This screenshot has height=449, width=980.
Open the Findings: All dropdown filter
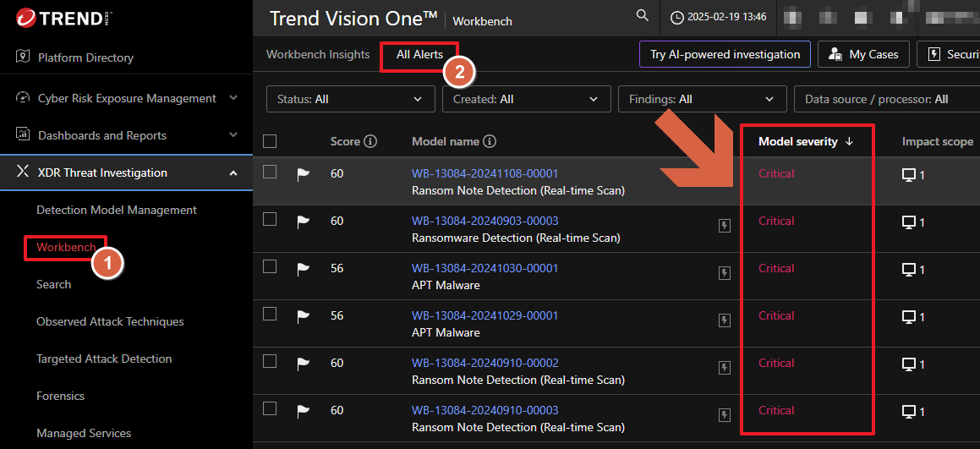[x=702, y=99]
